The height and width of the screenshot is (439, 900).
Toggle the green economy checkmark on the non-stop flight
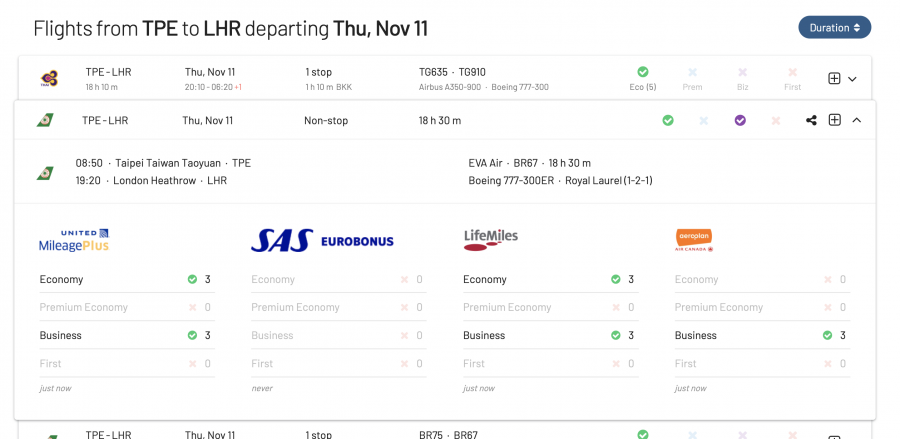tap(668, 120)
